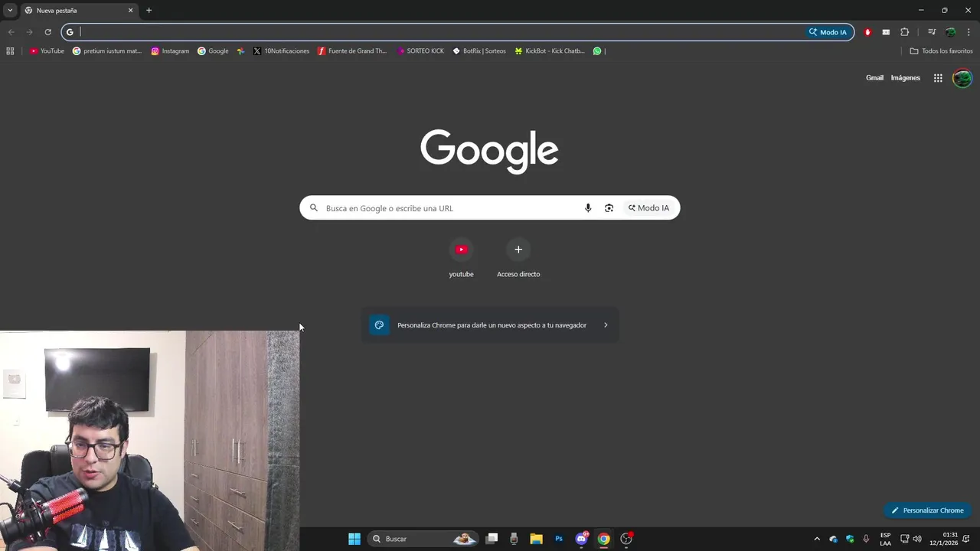Screen dimensions: 980x551
Task: Switch to Chrome in the taskbar
Action: pyautogui.click(x=604, y=539)
